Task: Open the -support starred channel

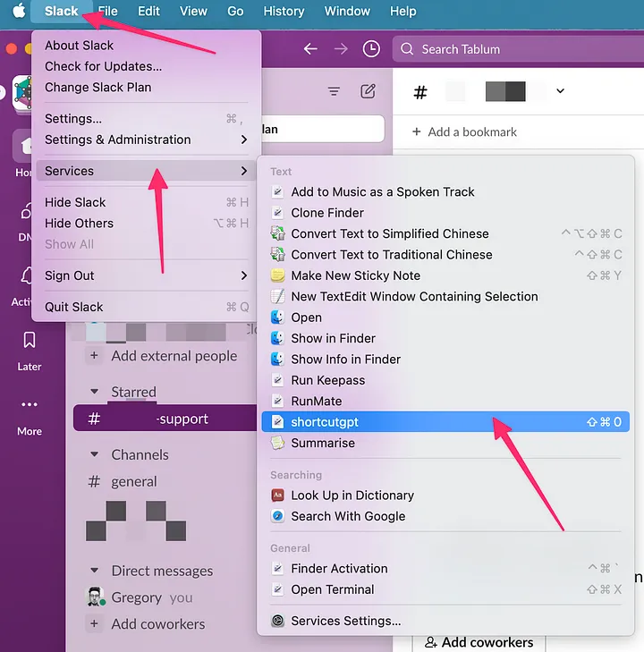Action: tap(165, 419)
